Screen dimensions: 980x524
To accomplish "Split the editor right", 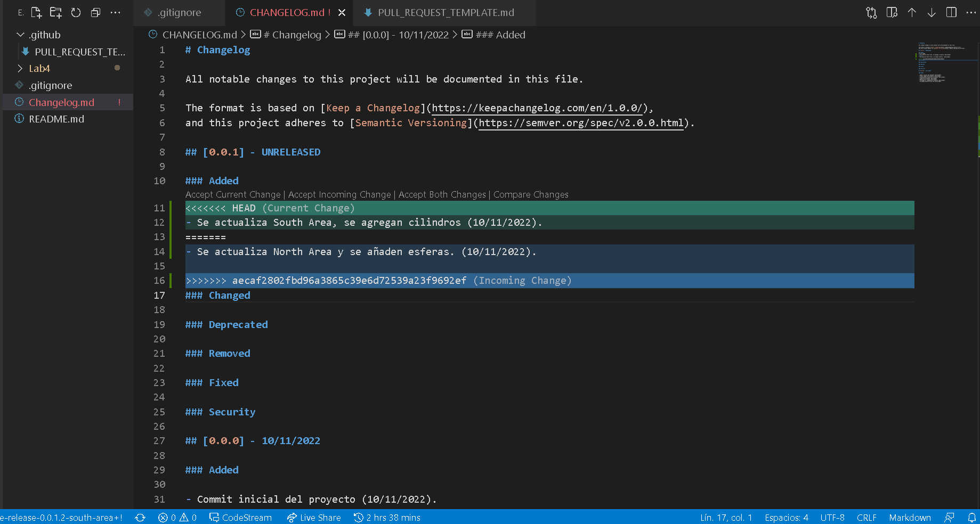I will pos(951,12).
